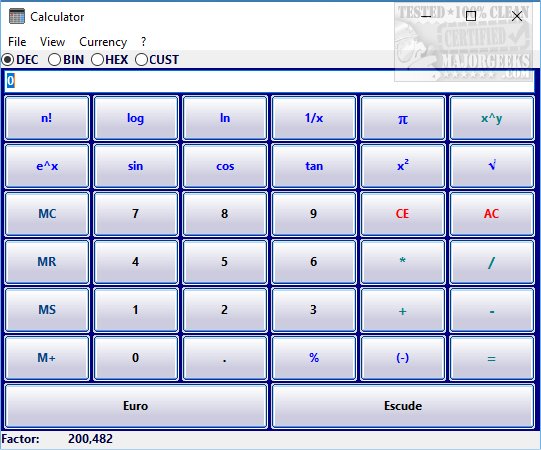Click the multiplication asterisk button
Screen dimensions: 541x450
click(403, 262)
